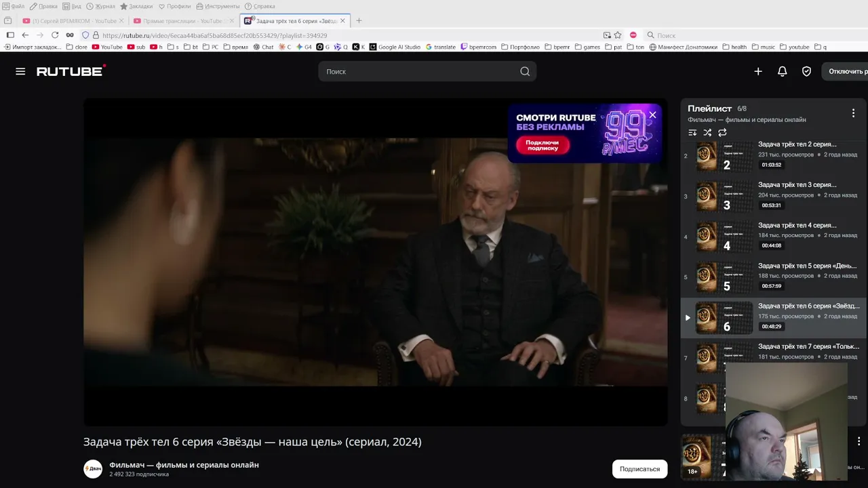Open the Манифест Донатомики bookmark
This screenshot has width=868, height=488.
[x=684, y=47]
